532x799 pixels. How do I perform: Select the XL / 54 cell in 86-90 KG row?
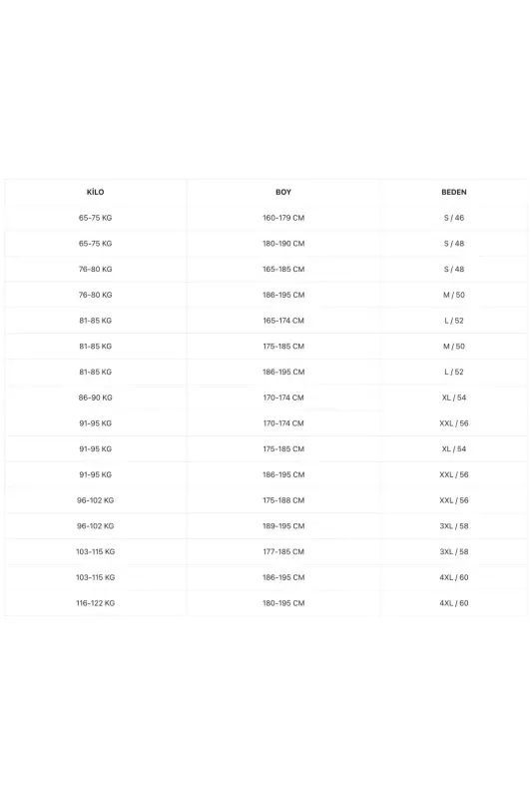click(453, 398)
